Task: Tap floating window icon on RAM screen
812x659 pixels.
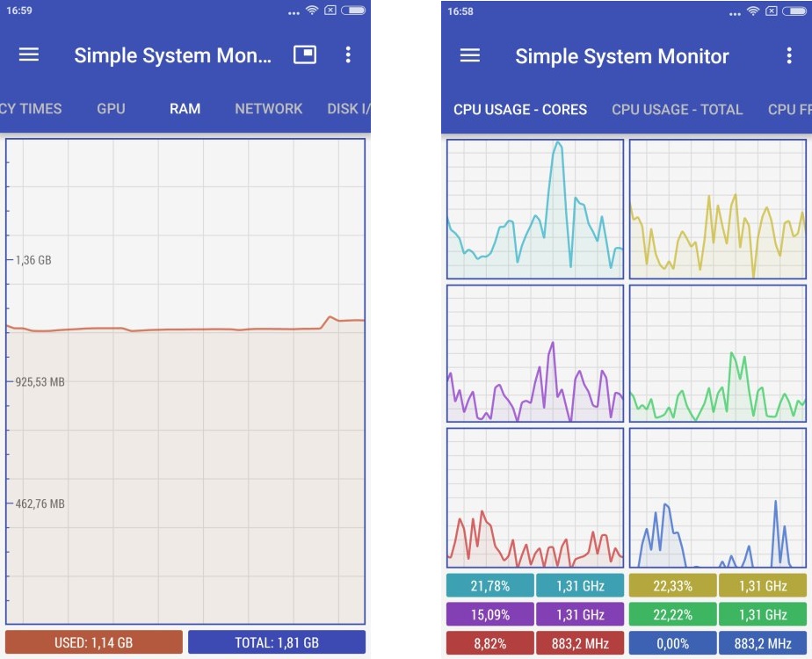Action: click(305, 54)
